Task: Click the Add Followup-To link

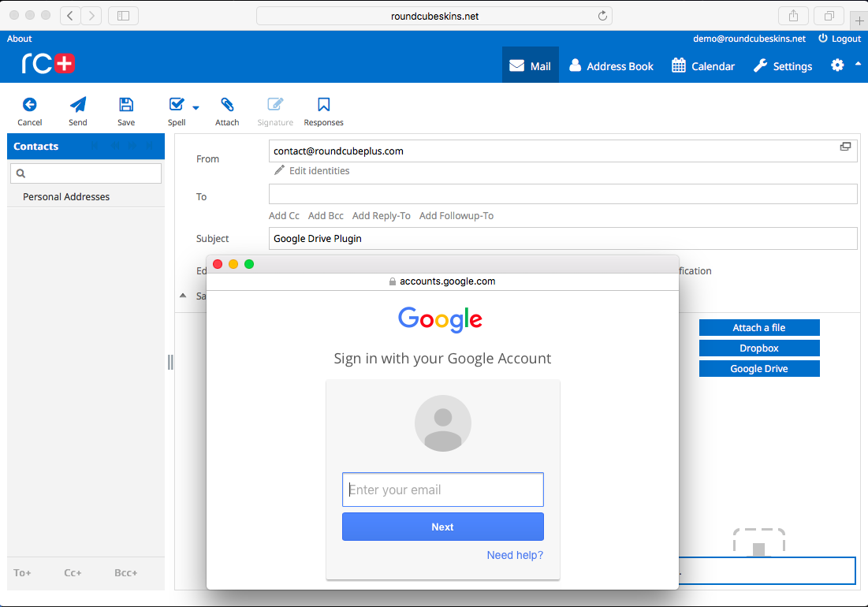Action: [x=456, y=216]
